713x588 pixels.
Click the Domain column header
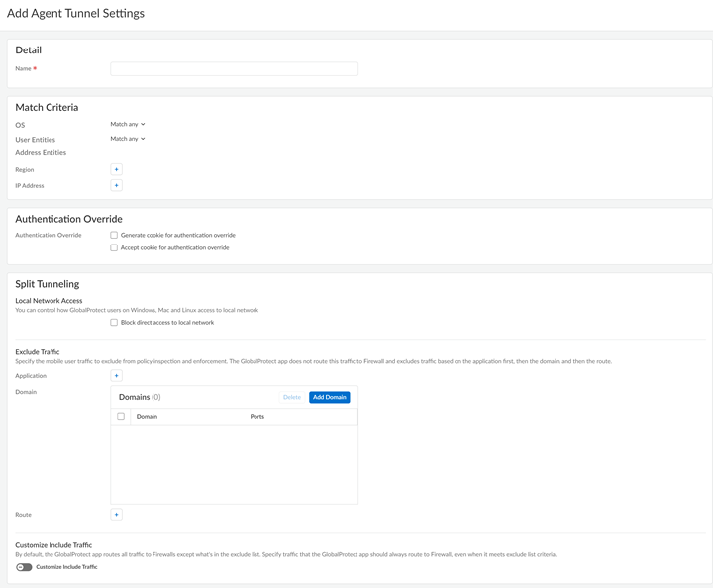pyautogui.click(x=147, y=417)
